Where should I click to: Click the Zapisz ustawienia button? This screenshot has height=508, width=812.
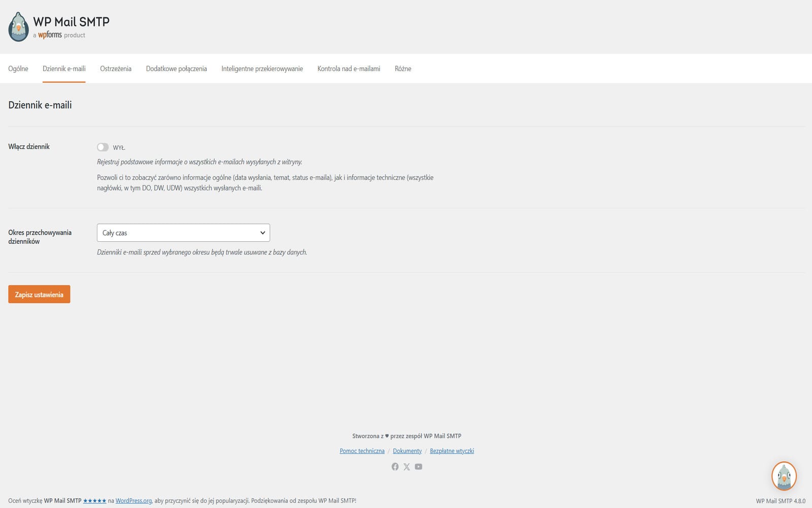pyautogui.click(x=39, y=294)
